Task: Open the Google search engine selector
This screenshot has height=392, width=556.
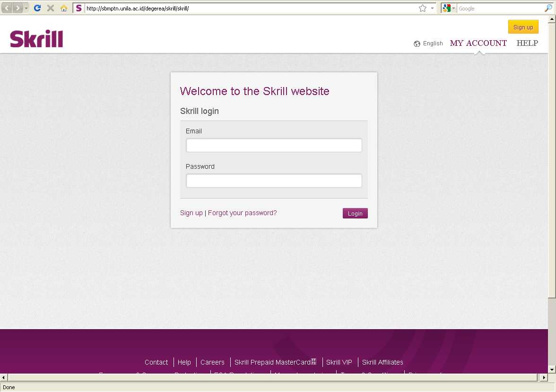Action: click(x=449, y=8)
